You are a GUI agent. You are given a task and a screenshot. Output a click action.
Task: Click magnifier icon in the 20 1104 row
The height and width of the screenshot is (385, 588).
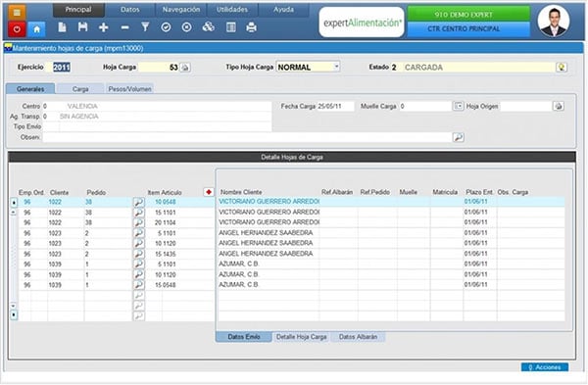(139, 222)
